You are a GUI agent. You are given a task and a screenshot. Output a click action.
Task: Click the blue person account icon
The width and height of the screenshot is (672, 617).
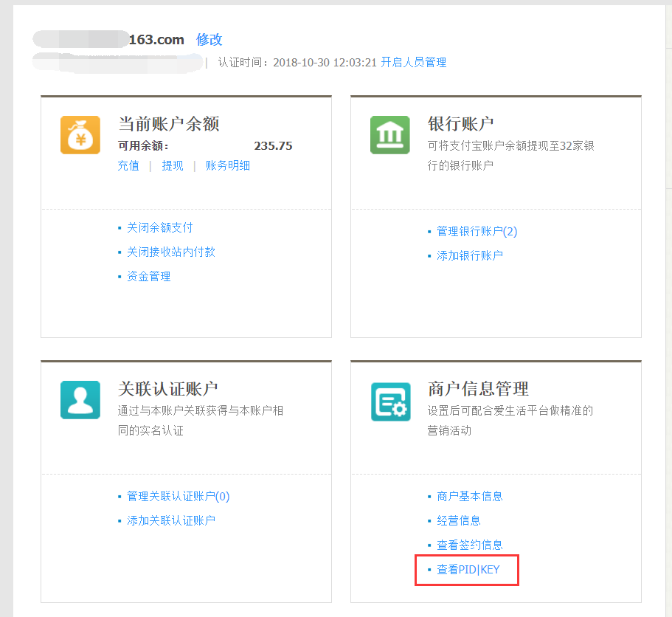(x=80, y=401)
